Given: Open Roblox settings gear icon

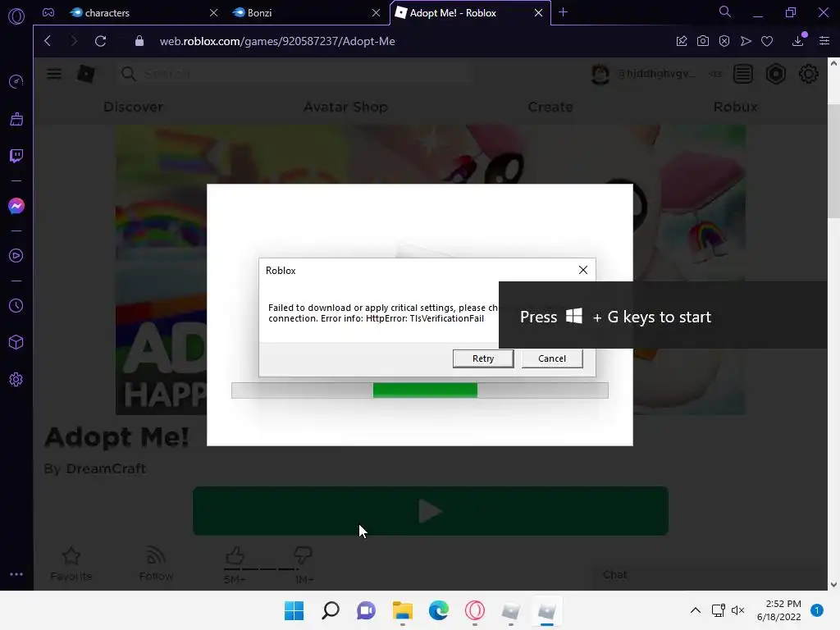Looking at the screenshot, I should pyautogui.click(x=808, y=74).
